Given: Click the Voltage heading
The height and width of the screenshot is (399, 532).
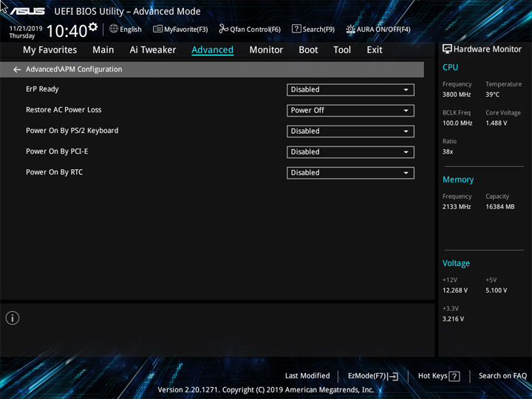Looking at the screenshot, I should pyautogui.click(x=456, y=263).
